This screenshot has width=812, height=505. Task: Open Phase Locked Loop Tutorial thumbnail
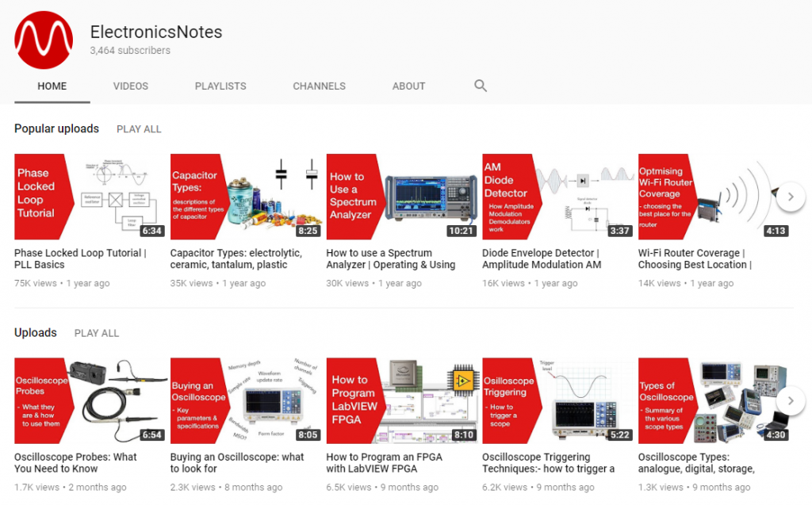click(90, 197)
